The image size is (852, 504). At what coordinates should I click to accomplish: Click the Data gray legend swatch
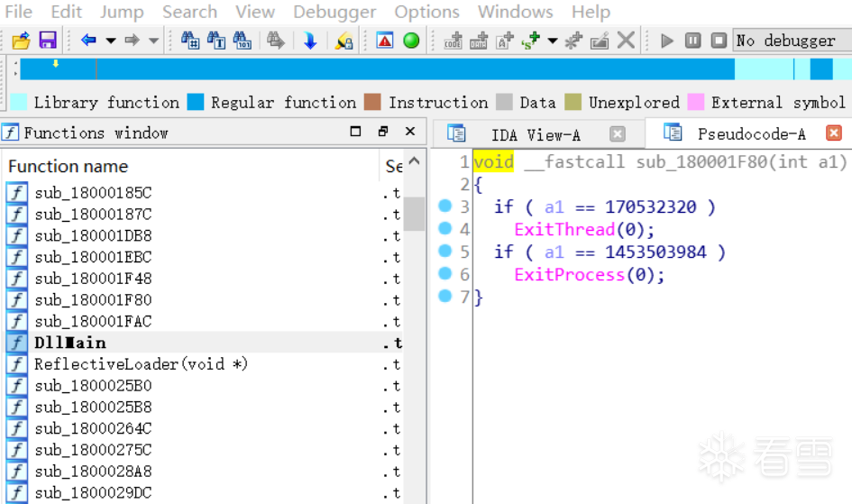[504, 102]
